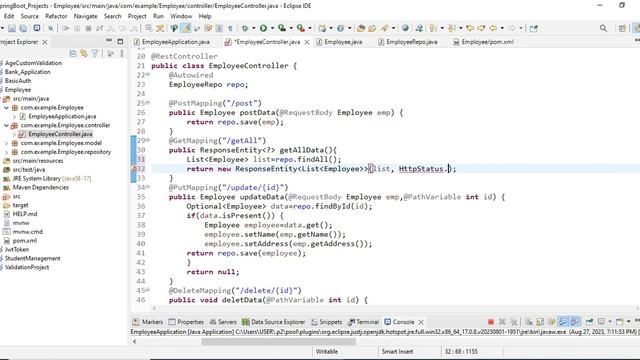Image resolution: width=640 pixels, height=360 pixels.
Task: Open the Debug dropdown arrow
Action: point(253,28)
